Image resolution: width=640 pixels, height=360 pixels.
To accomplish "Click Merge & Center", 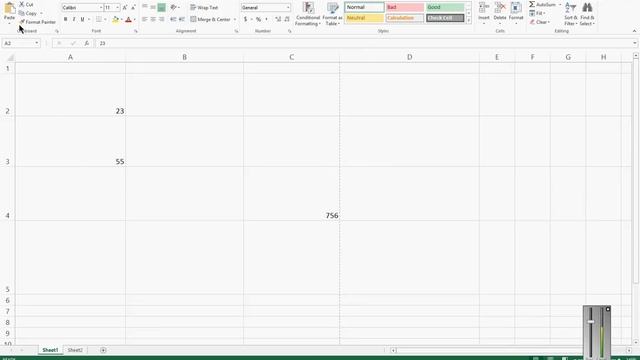I will 210,19.
